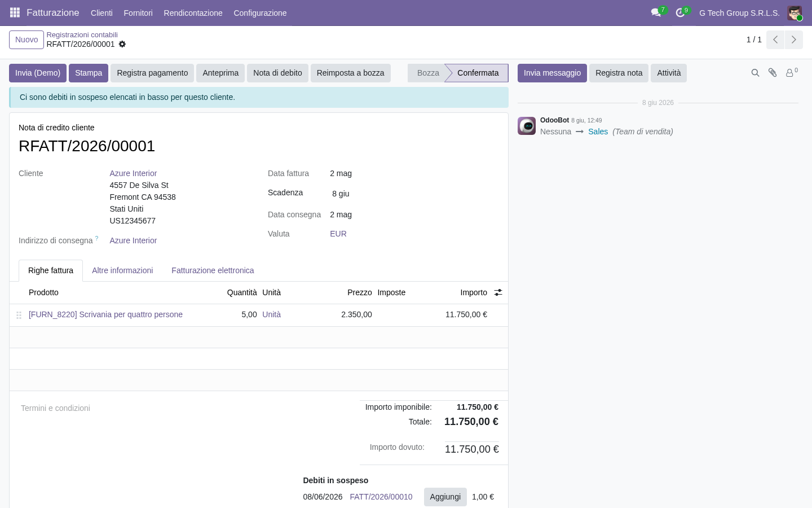The width and height of the screenshot is (812, 508).
Task: Click the Anteprima button
Action: pos(220,73)
